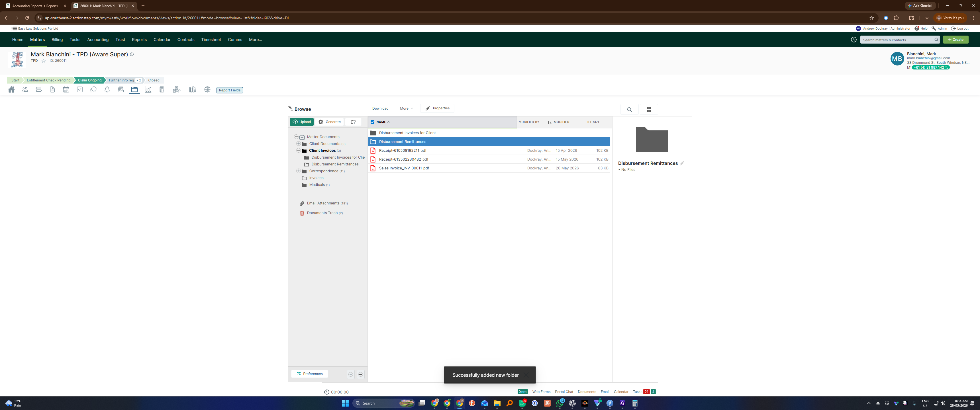Viewport: 980px width, 410px height.
Task: Click the matter info icon beside title
Action: pyautogui.click(x=132, y=54)
